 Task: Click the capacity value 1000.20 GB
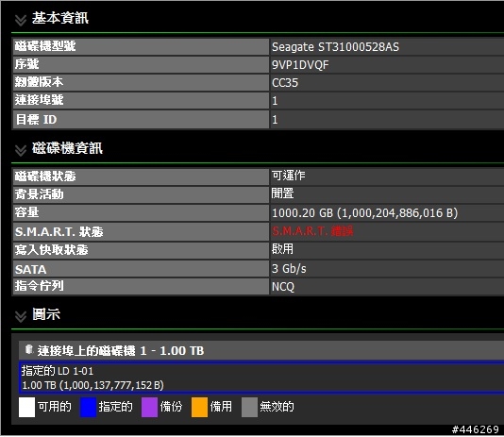(x=365, y=213)
